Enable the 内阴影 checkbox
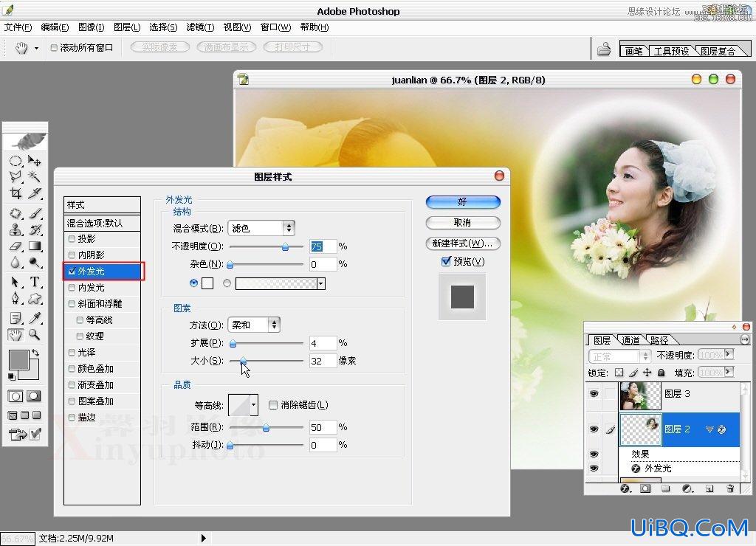Viewport: 756px width, 546px height. [x=72, y=255]
